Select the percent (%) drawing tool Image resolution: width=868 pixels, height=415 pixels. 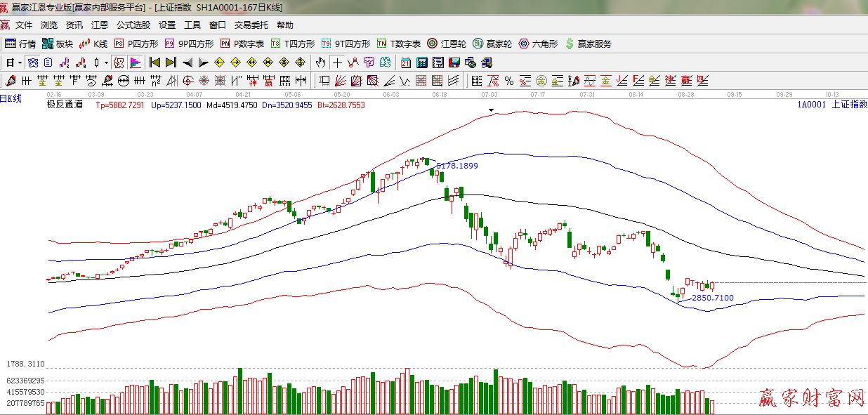(508, 80)
